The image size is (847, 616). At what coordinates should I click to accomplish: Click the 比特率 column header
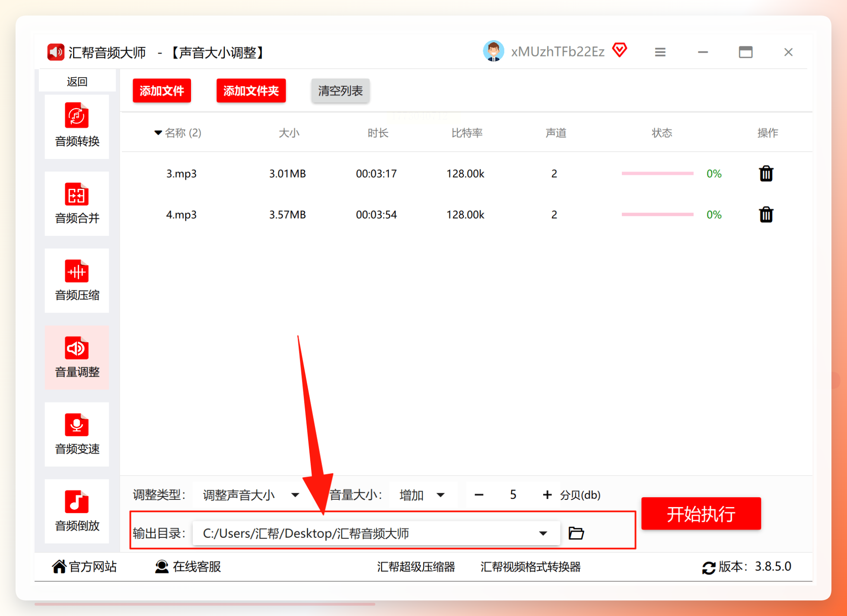[467, 133]
